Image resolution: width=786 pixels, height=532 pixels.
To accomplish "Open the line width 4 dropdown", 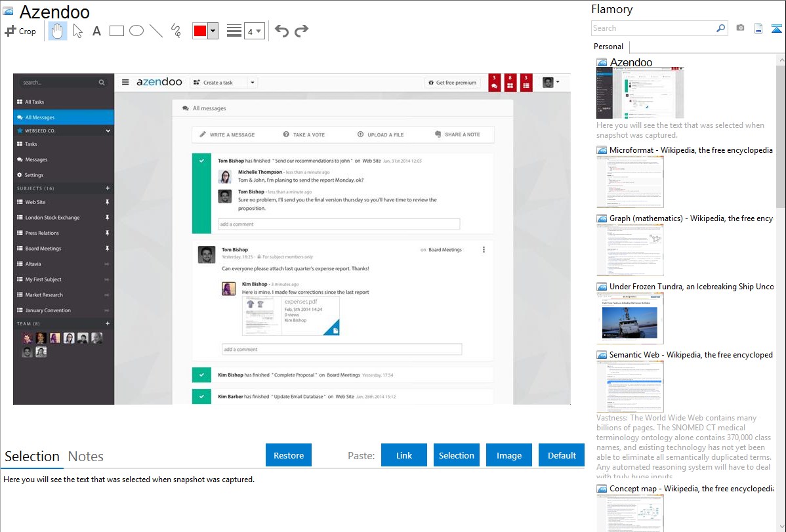I will [255, 31].
